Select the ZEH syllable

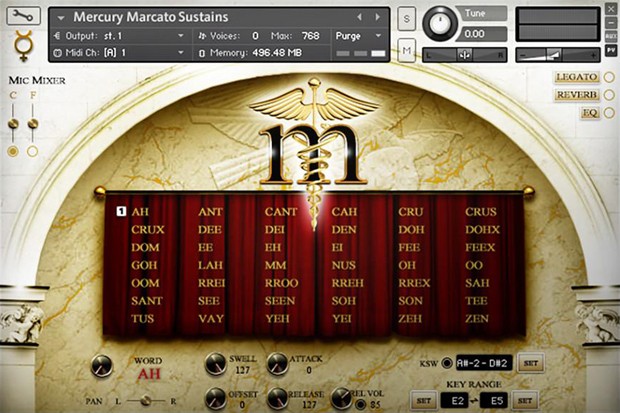tap(410, 319)
